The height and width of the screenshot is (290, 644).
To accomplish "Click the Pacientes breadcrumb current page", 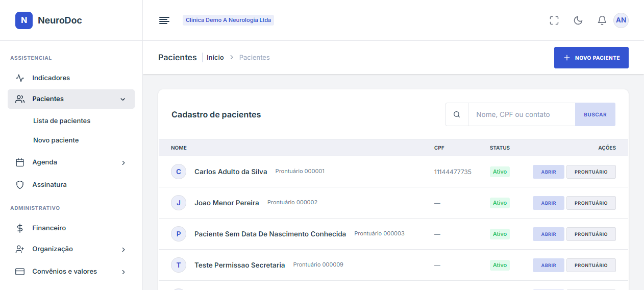I will click(x=255, y=58).
